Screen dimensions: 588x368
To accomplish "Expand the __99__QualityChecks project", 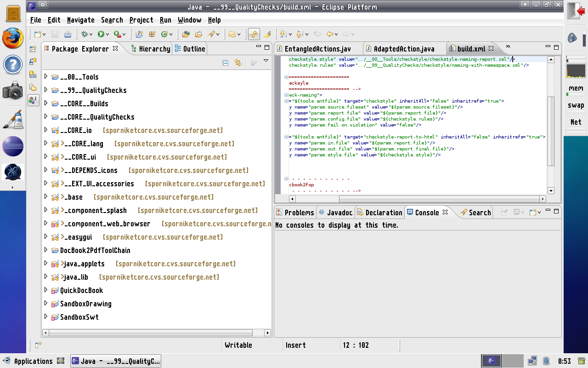I will coord(46,90).
